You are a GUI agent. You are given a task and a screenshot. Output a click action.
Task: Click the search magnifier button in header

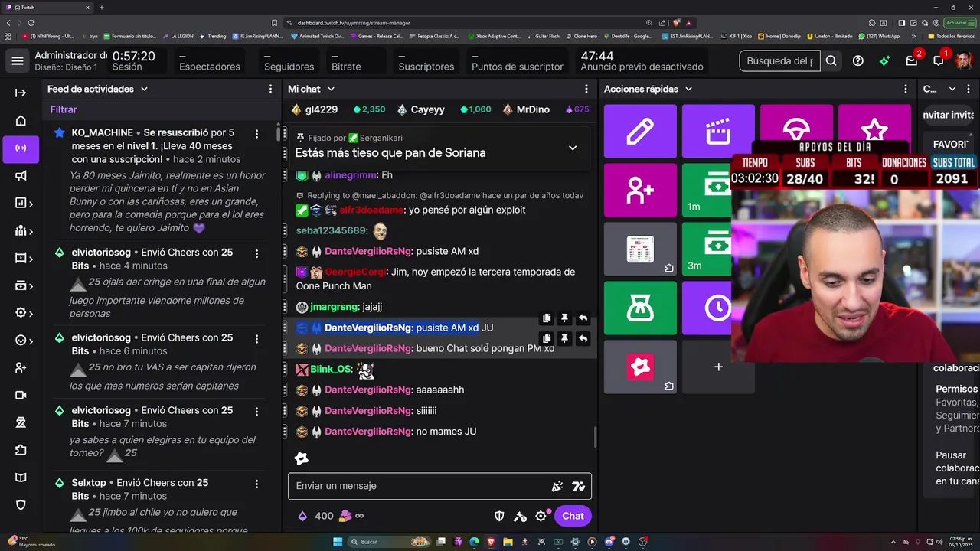[x=831, y=60]
